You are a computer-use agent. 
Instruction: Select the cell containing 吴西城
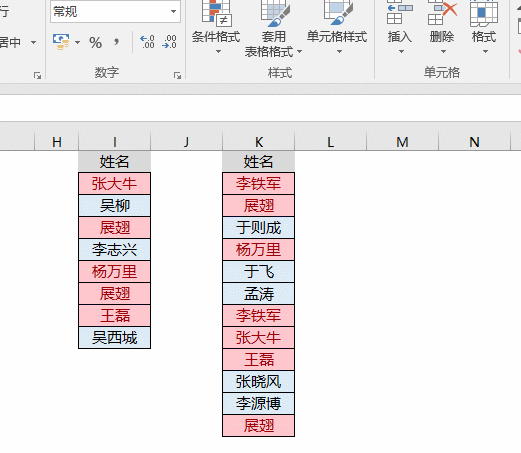tap(115, 338)
